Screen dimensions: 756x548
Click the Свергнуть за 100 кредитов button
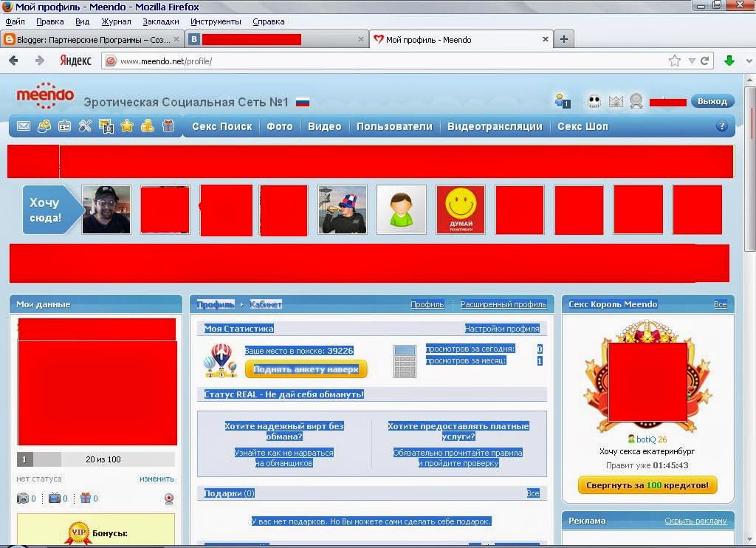(x=647, y=485)
